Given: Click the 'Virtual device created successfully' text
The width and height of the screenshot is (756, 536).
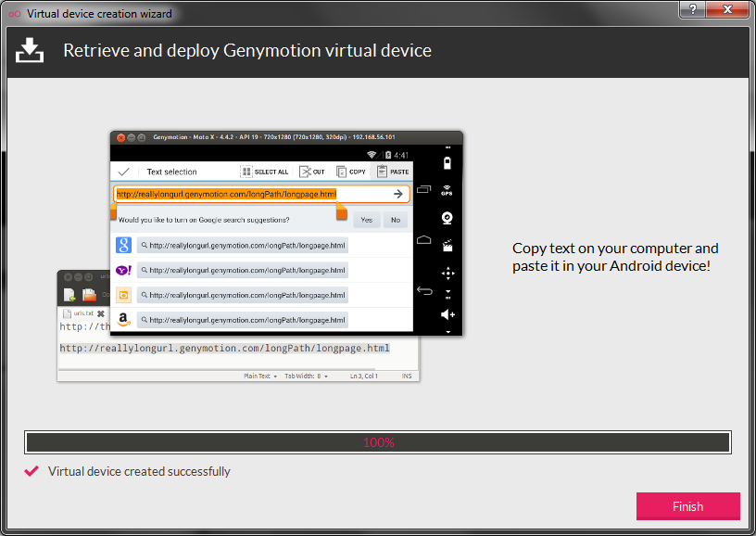Looking at the screenshot, I should point(139,471).
